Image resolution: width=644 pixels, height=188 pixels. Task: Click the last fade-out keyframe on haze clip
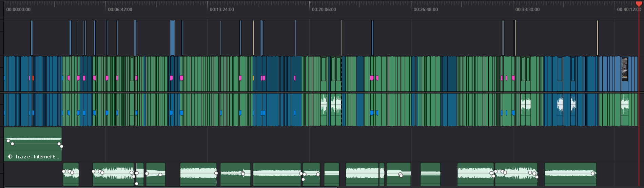tap(61, 147)
